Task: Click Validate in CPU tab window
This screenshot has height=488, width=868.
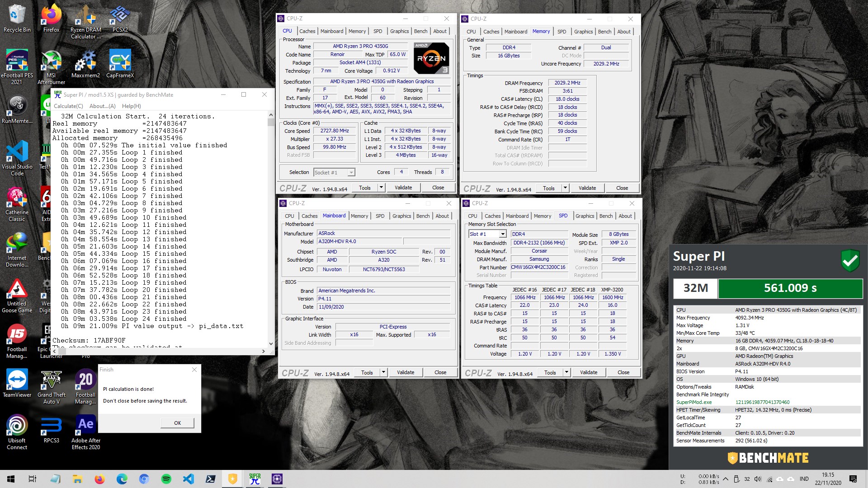Action: (x=403, y=188)
